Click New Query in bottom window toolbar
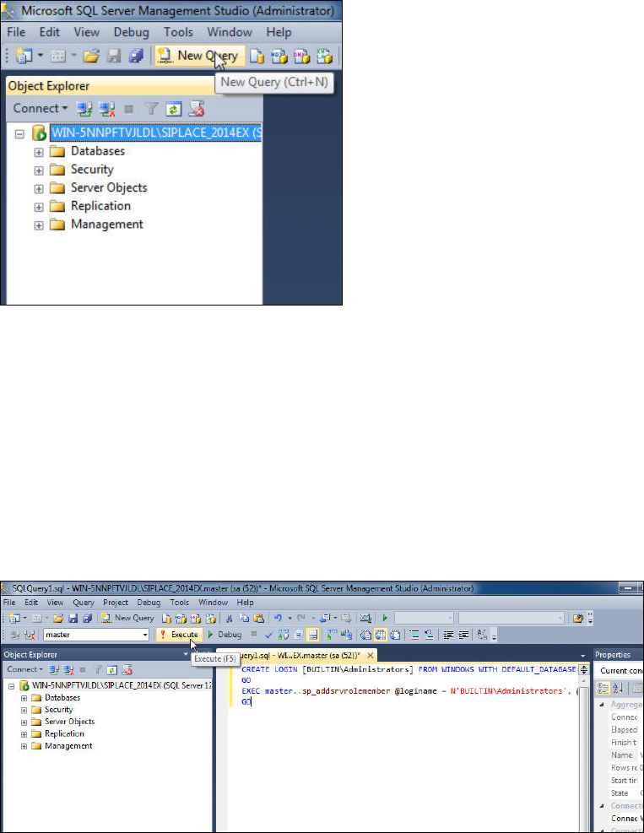 (x=127, y=618)
